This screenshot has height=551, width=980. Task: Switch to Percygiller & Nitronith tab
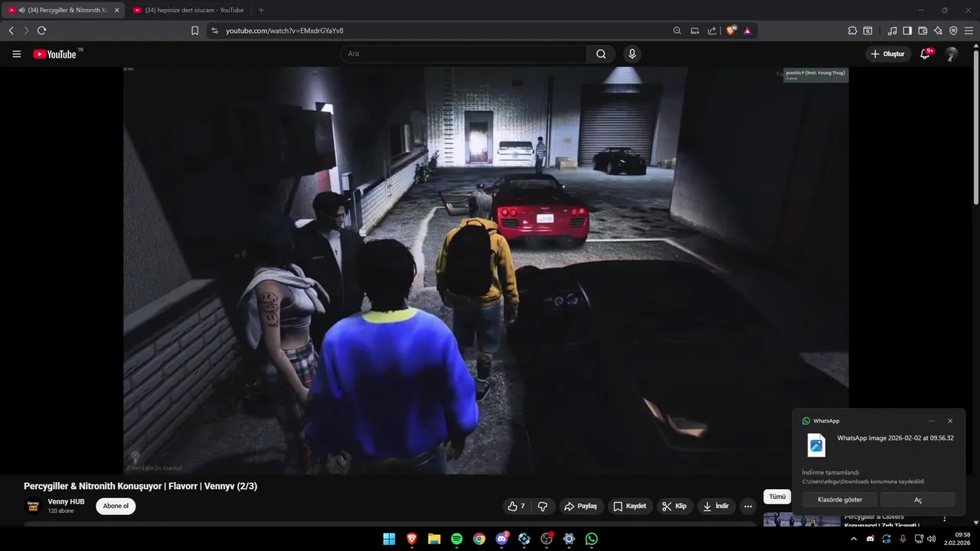click(x=63, y=10)
